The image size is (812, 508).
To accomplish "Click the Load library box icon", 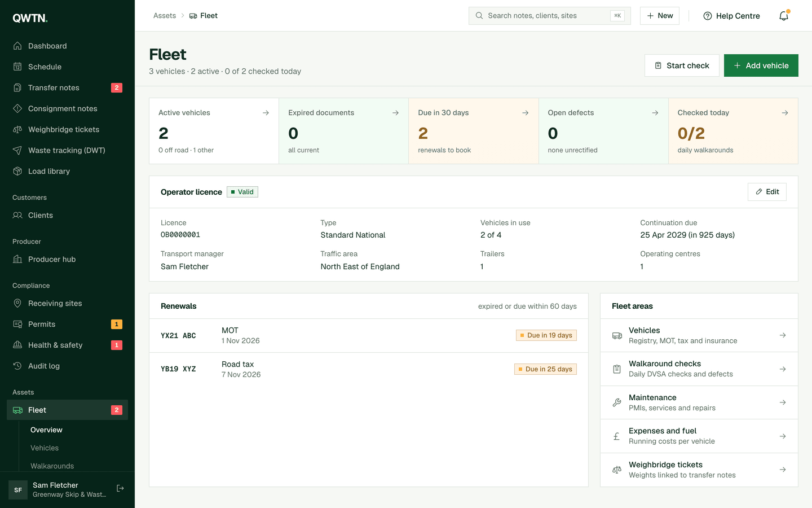I will [x=17, y=171].
